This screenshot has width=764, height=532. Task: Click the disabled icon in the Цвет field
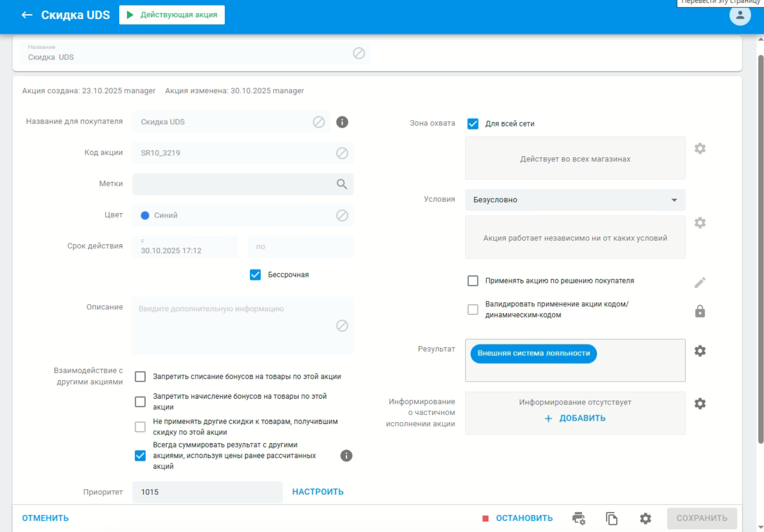click(342, 215)
